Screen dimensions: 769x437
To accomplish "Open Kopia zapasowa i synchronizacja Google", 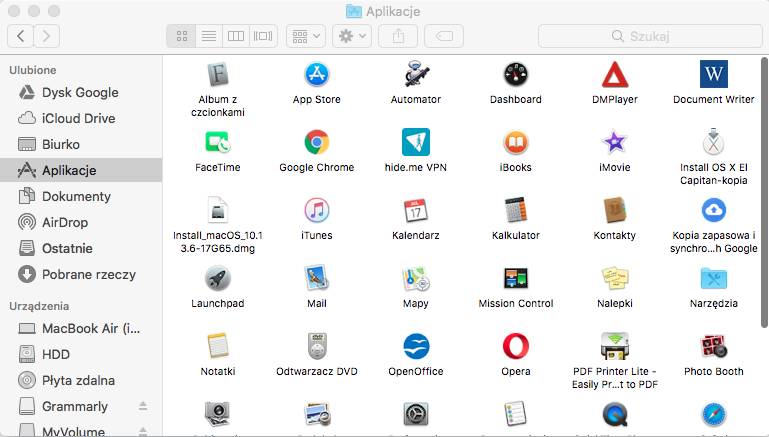I will 714,210.
